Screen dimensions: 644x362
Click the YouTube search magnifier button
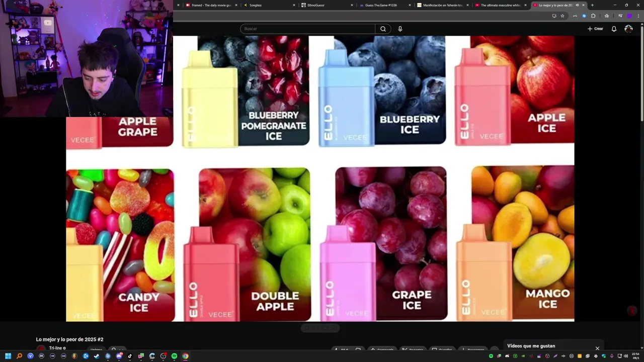[x=383, y=29]
